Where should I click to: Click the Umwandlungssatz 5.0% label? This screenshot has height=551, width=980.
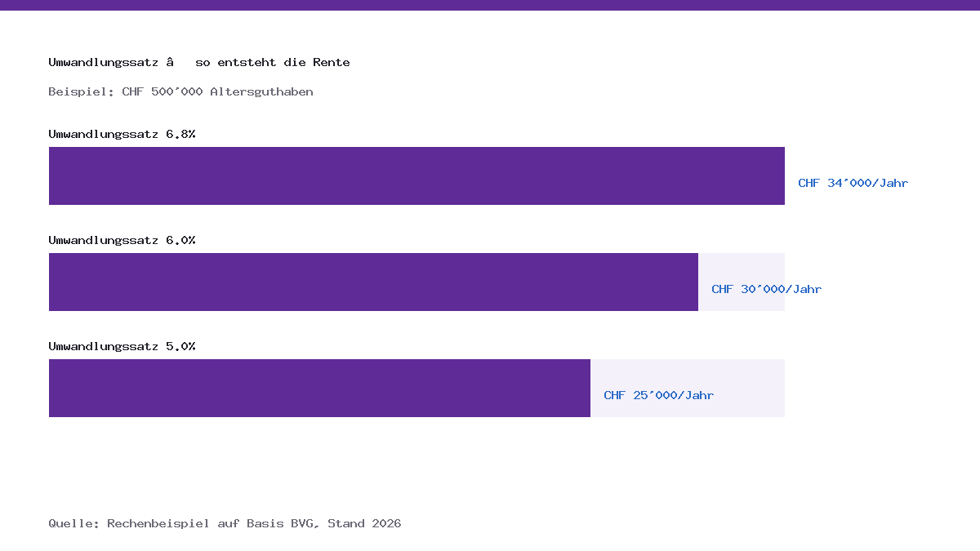[x=122, y=346]
